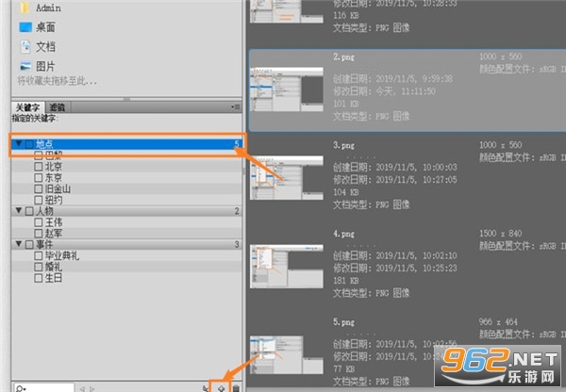566x392 pixels.
Task: Open the keywords panel flyout menu
Action: tap(235, 106)
